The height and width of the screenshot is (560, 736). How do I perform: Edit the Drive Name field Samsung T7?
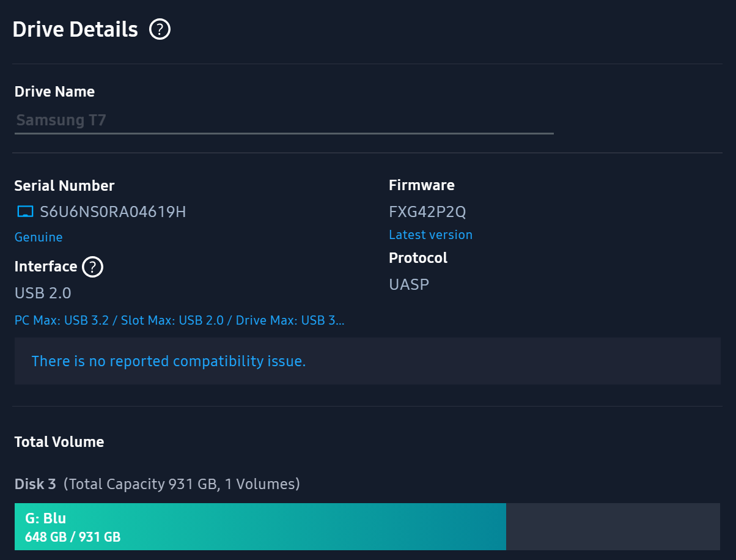(x=284, y=120)
